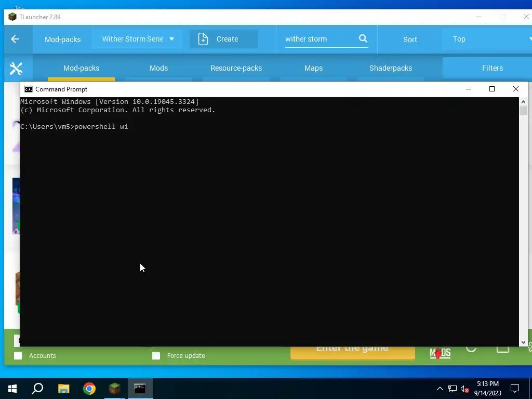This screenshot has height=399, width=532.
Task: Maximize the Command Prompt window
Action: [492, 89]
